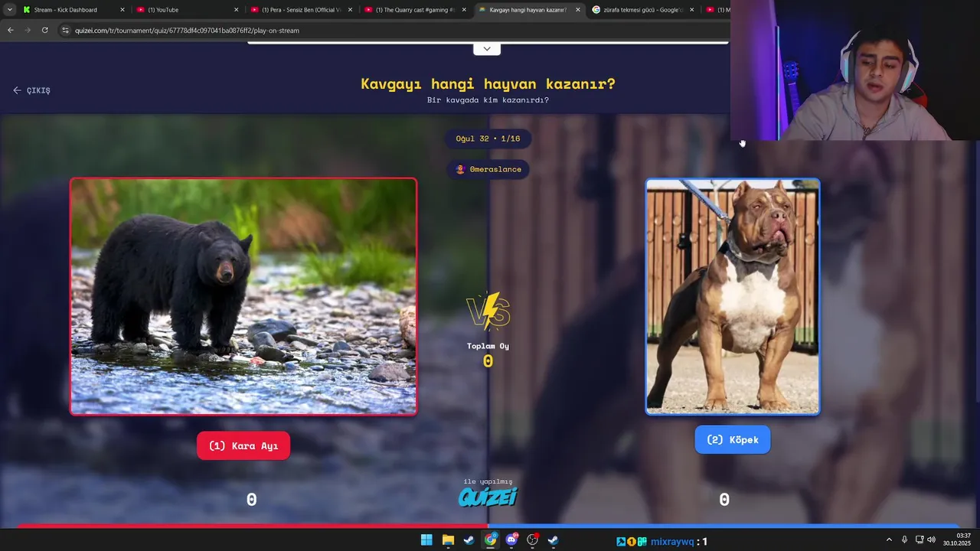Vote for (2) Köpek button

(x=733, y=439)
